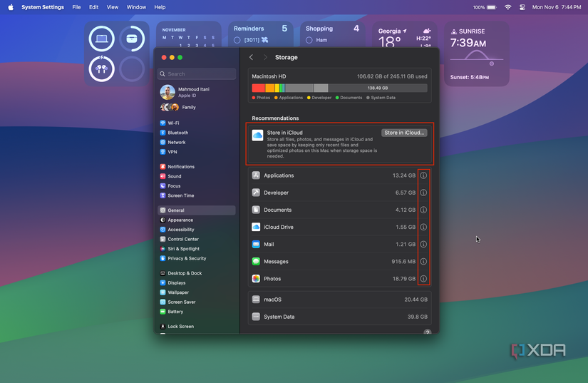Screen dimensions: 588x383
Task: Click Macintosh HD storage usage bar
Action: pyautogui.click(x=339, y=88)
